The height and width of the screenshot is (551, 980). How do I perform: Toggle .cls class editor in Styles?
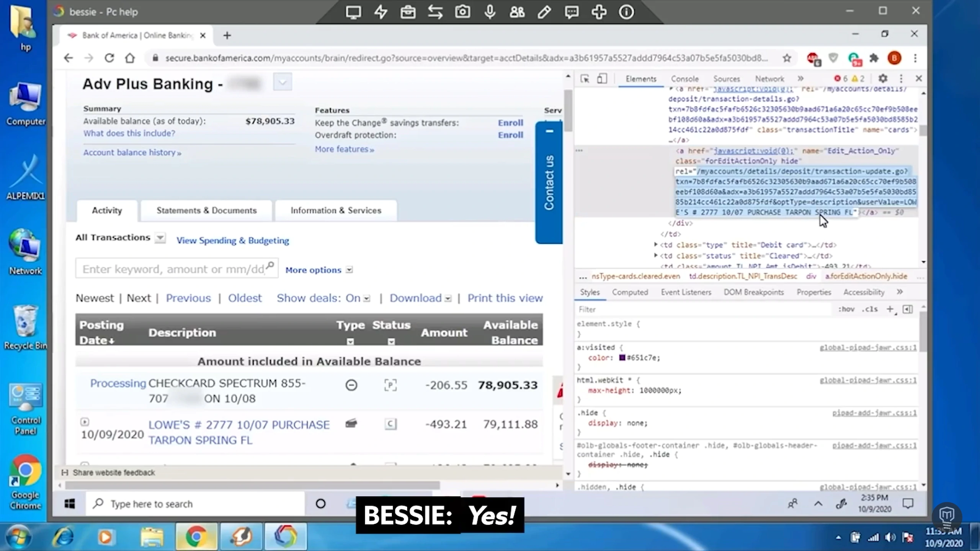[870, 309]
